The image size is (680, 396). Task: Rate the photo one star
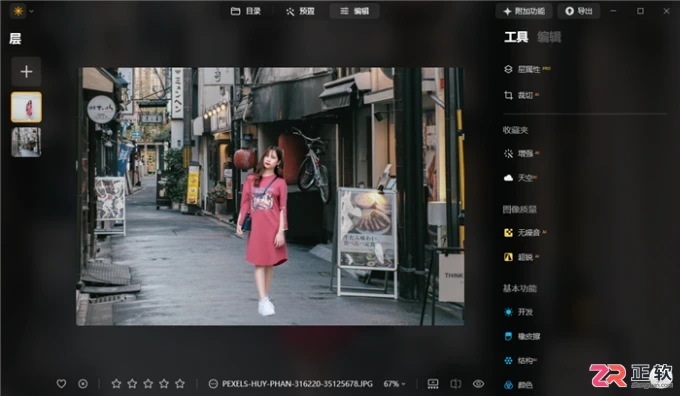(x=116, y=384)
